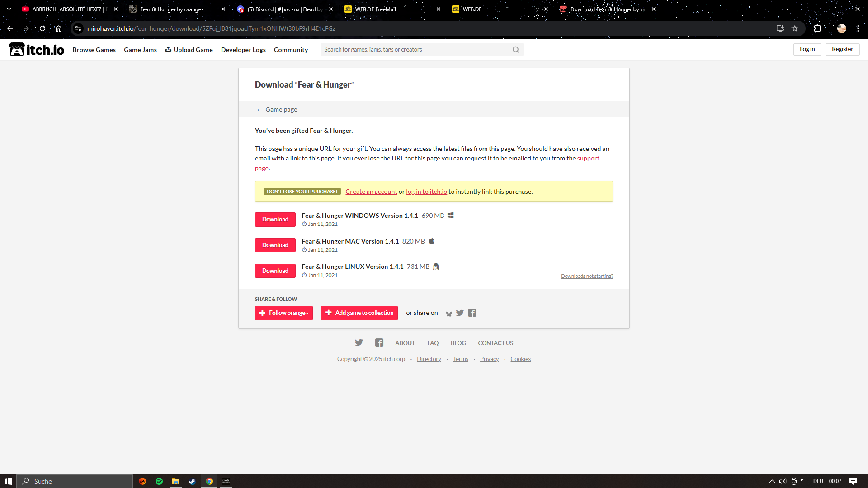
Task: Open Chrome three-dot menu
Action: click(x=858, y=28)
